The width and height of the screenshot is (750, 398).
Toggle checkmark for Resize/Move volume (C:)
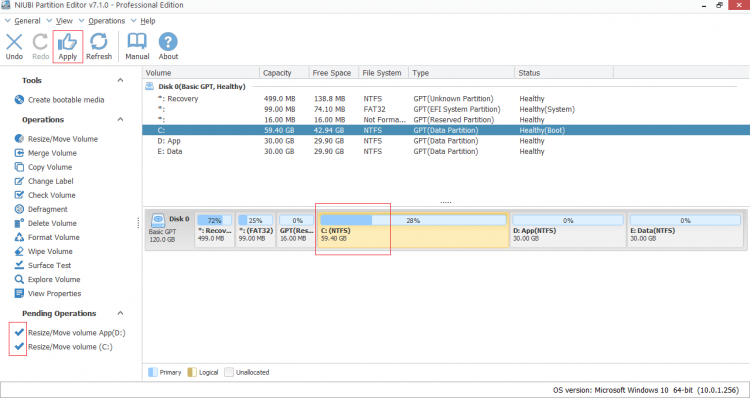pyautogui.click(x=19, y=346)
